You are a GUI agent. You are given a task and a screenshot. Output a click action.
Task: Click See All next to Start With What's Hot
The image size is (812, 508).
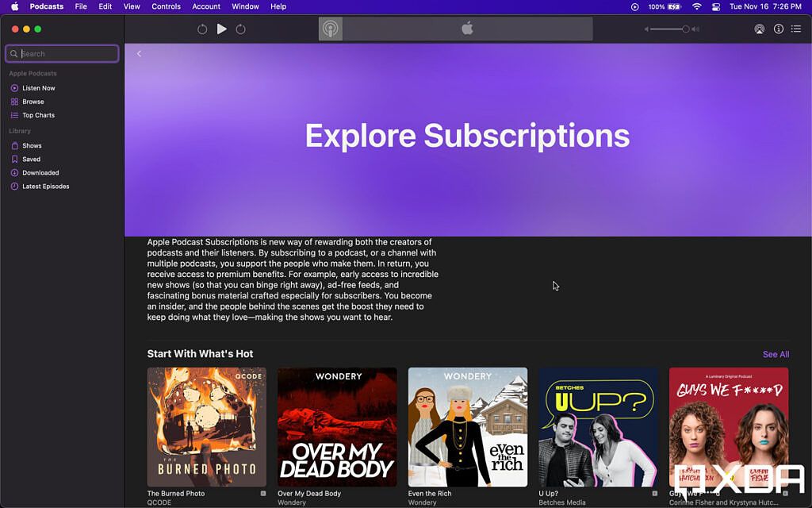click(x=776, y=354)
